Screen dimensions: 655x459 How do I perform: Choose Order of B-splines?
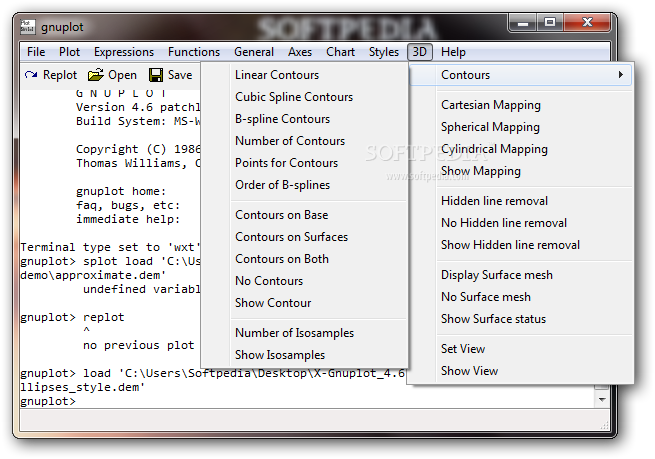304,185
